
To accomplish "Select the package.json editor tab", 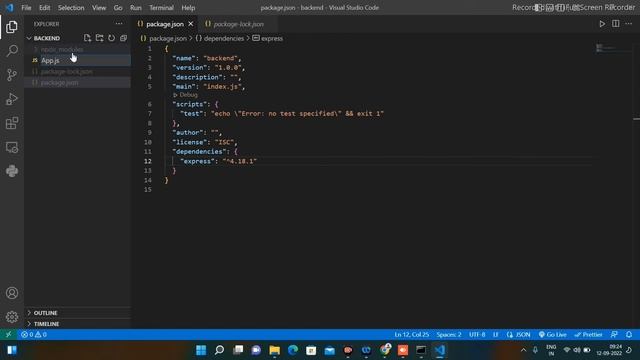I will pyautogui.click(x=165, y=24).
